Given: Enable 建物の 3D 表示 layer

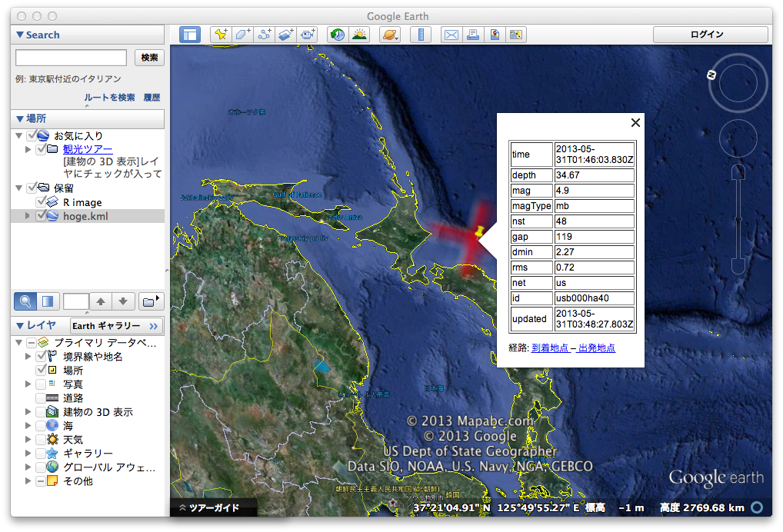Looking at the screenshot, I should click(41, 412).
